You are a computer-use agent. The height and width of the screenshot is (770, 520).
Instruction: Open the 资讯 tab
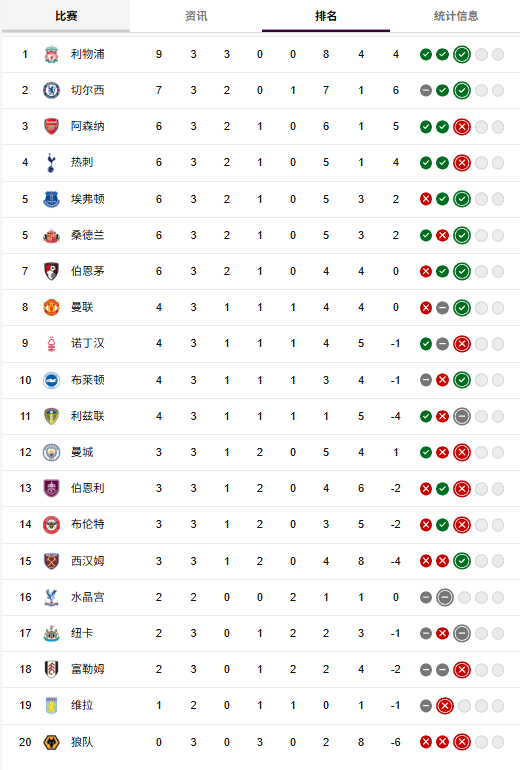[196, 16]
